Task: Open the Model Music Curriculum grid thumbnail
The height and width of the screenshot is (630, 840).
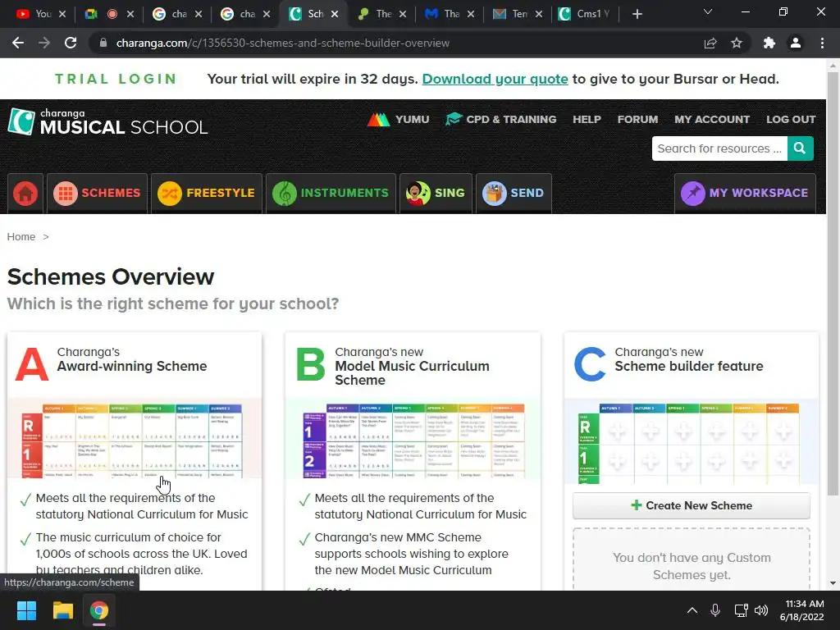Action: point(413,440)
